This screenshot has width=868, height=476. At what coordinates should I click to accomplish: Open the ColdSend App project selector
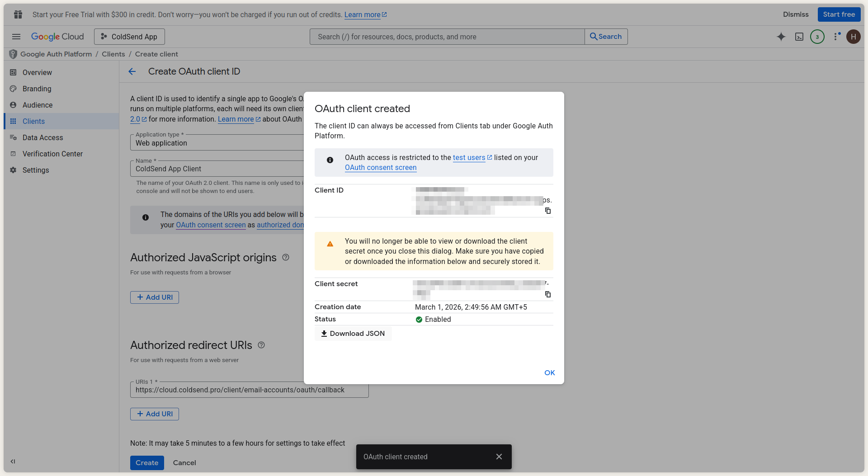pyautogui.click(x=129, y=37)
